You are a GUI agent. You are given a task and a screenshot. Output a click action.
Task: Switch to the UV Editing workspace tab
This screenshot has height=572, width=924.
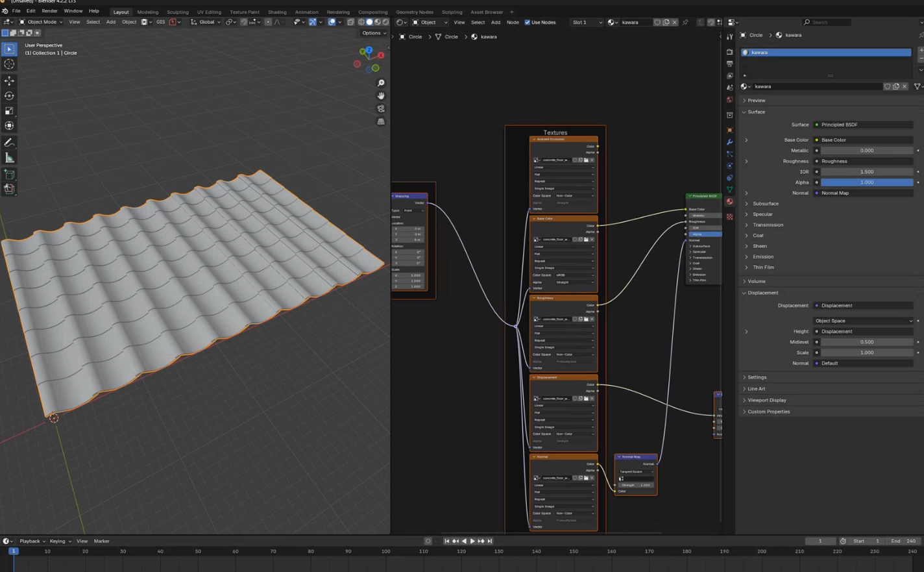[209, 12]
